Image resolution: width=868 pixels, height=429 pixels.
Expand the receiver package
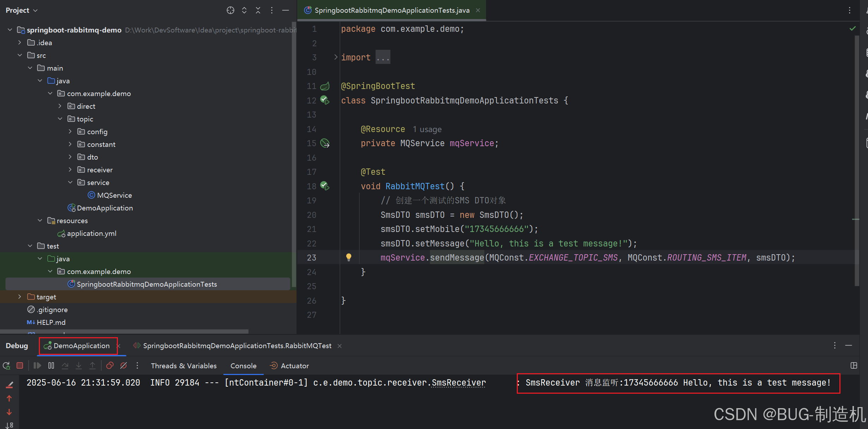tap(70, 169)
